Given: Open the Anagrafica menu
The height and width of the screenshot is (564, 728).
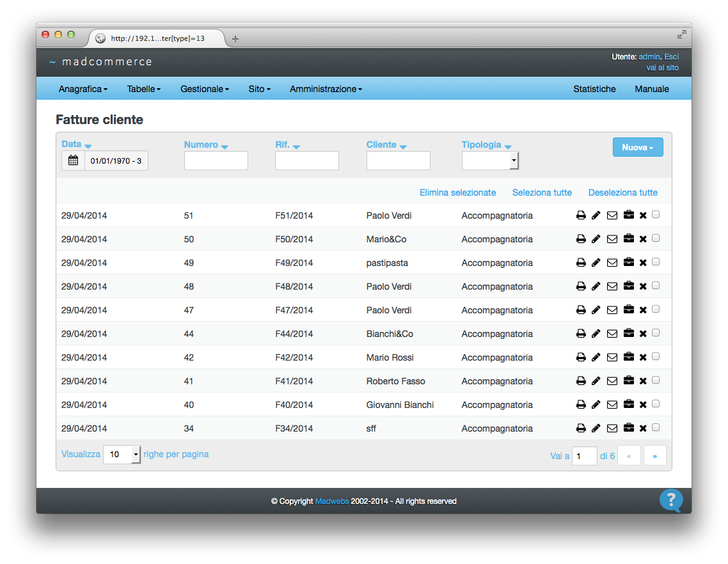Looking at the screenshot, I should pos(83,89).
